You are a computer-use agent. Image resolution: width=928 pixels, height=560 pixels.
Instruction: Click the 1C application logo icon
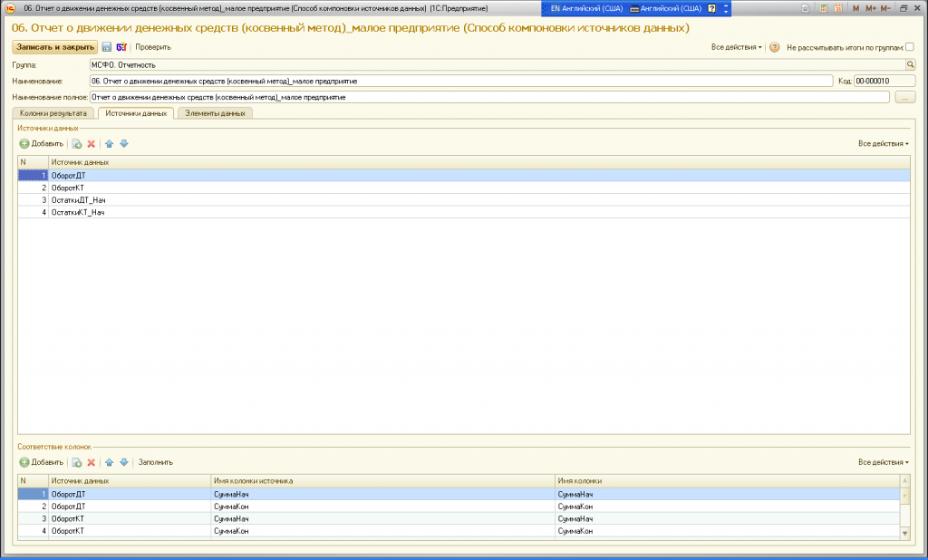click(x=10, y=8)
